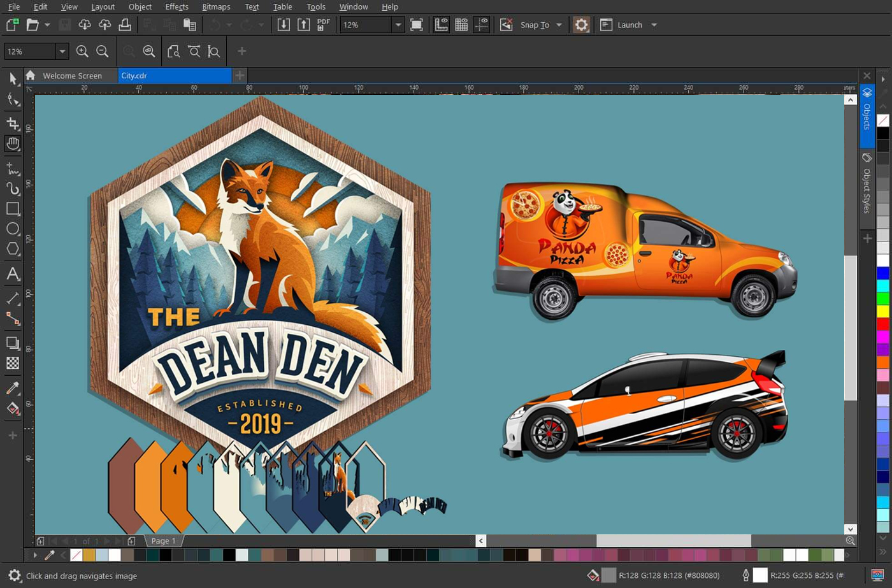Image resolution: width=892 pixels, height=588 pixels.
Task: Select the Polygon tool
Action: tap(13, 249)
